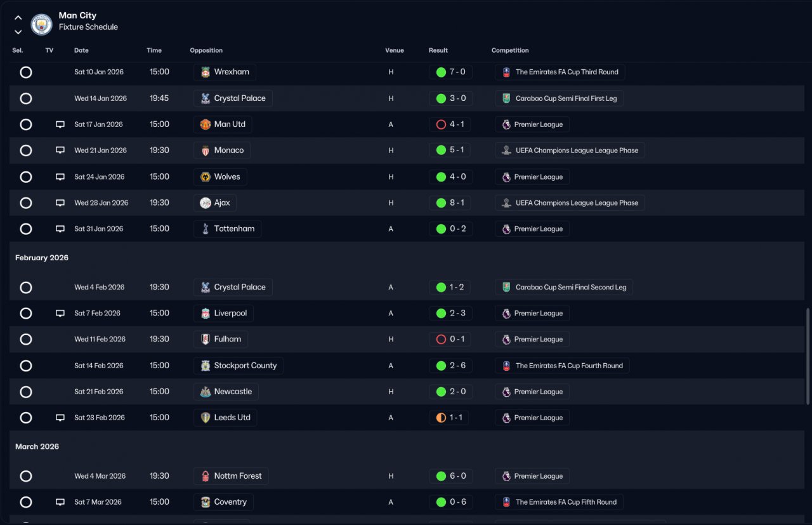Click the Wrexham club crest

point(205,72)
